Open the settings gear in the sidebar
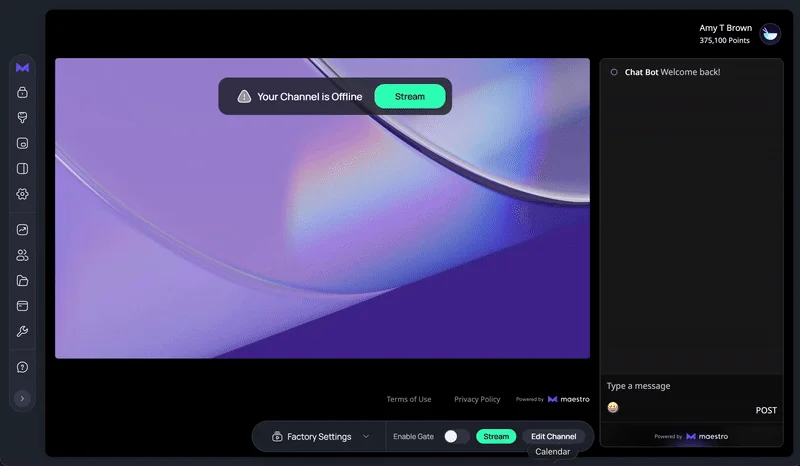Screen dimensions: 800x466 click(22, 194)
